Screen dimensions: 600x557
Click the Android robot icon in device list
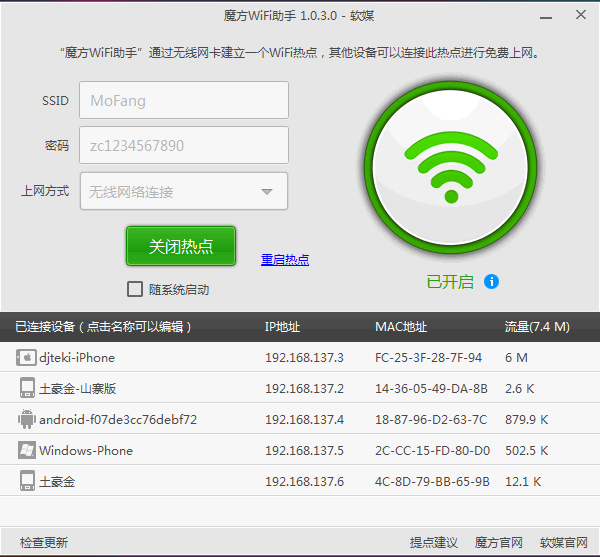(x=26, y=419)
